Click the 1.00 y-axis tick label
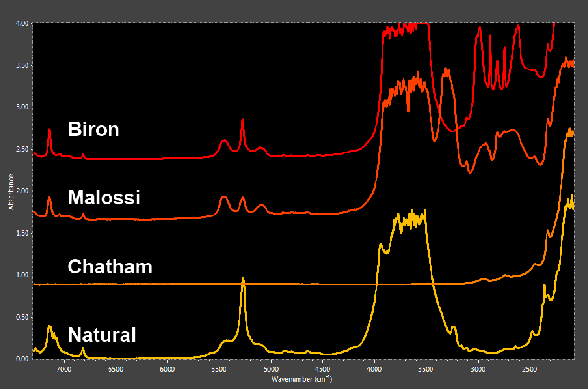 click(x=22, y=275)
